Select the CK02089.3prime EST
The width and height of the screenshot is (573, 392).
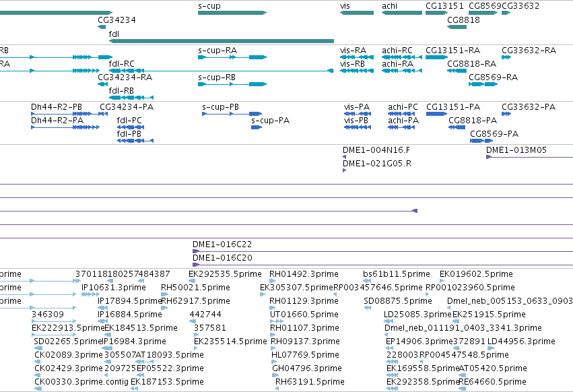[x=38, y=362]
